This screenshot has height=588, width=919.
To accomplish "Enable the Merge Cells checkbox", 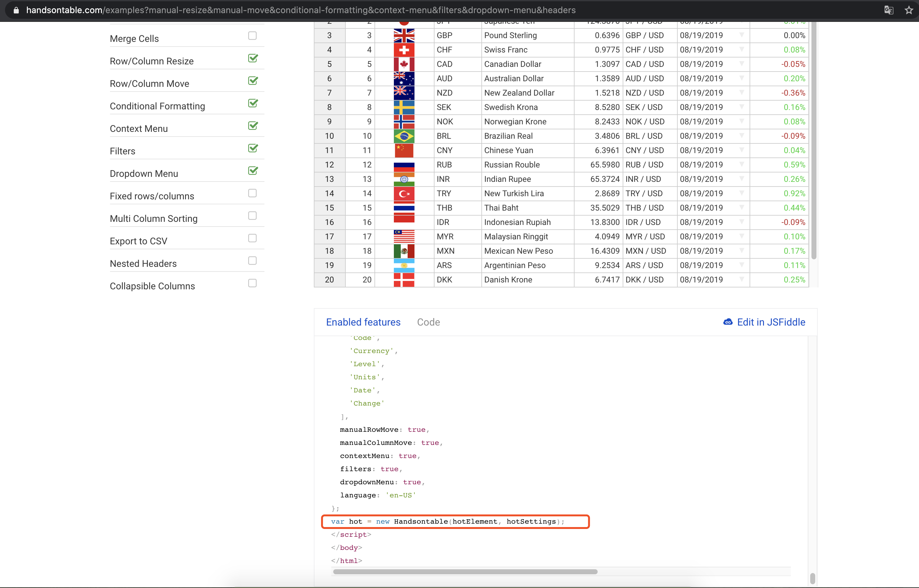I will tap(252, 36).
